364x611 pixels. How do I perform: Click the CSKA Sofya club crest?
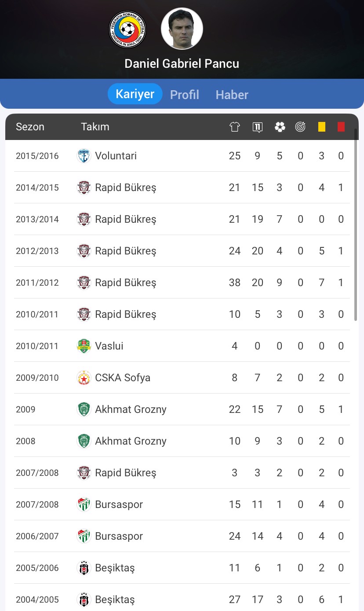[84, 378]
